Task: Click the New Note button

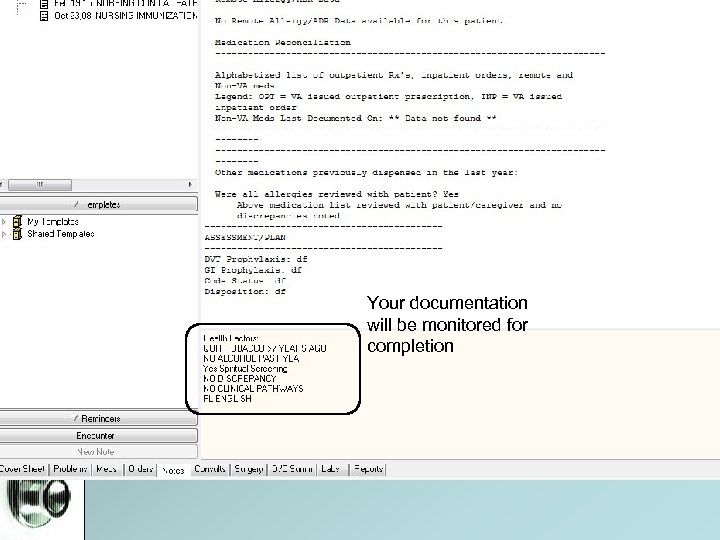Action: (98, 452)
